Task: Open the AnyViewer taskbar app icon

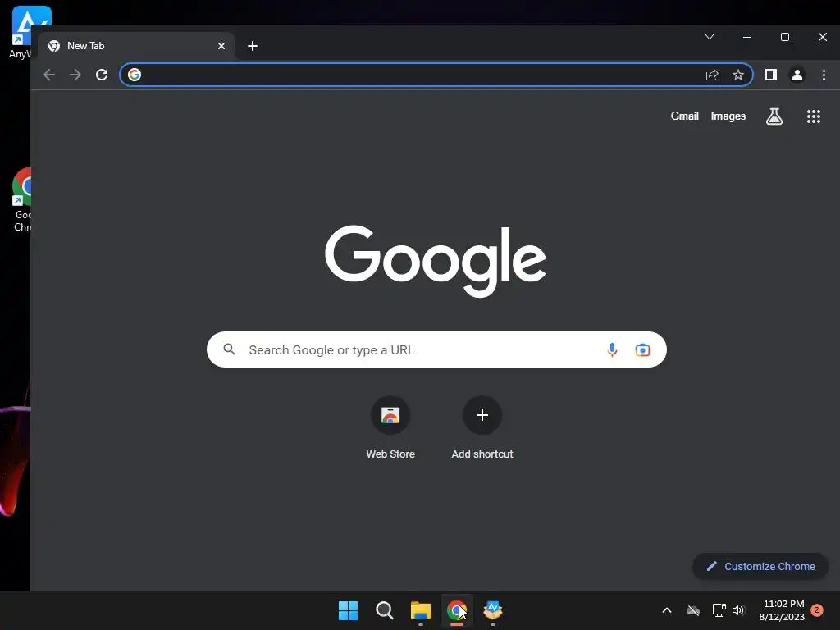Action: pyautogui.click(x=493, y=610)
